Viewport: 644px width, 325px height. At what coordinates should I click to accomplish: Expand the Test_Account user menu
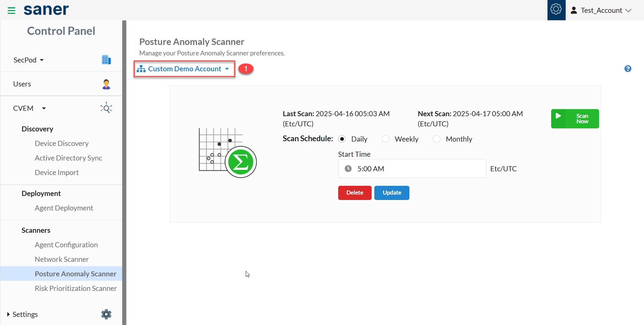pyautogui.click(x=601, y=10)
